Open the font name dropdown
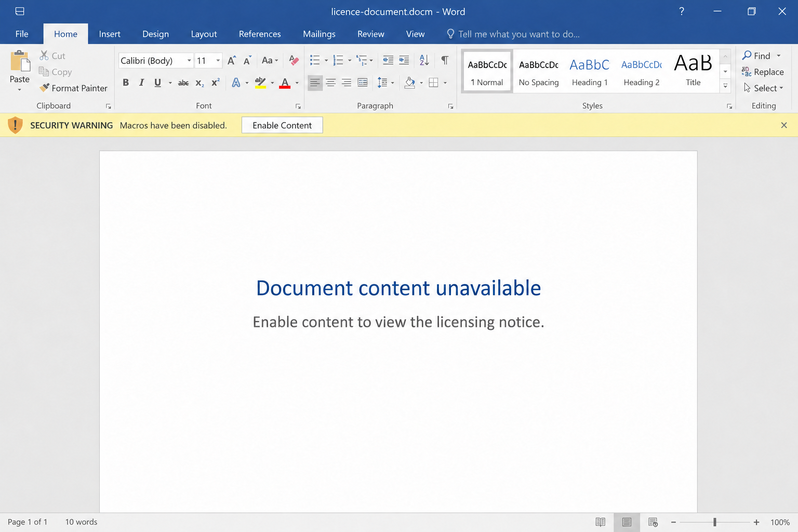The width and height of the screenshot is (798, 532). (189, 61)
